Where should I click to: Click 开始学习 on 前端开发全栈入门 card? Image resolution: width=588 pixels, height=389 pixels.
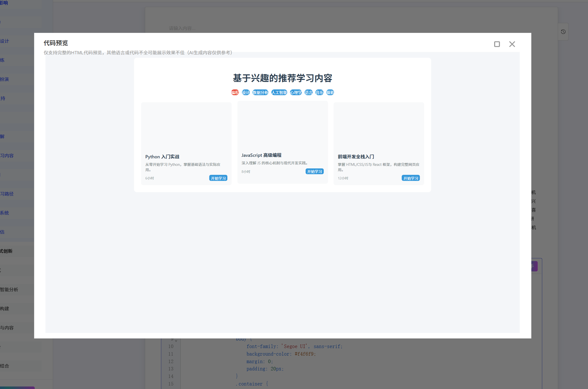[x=411, y=178]
